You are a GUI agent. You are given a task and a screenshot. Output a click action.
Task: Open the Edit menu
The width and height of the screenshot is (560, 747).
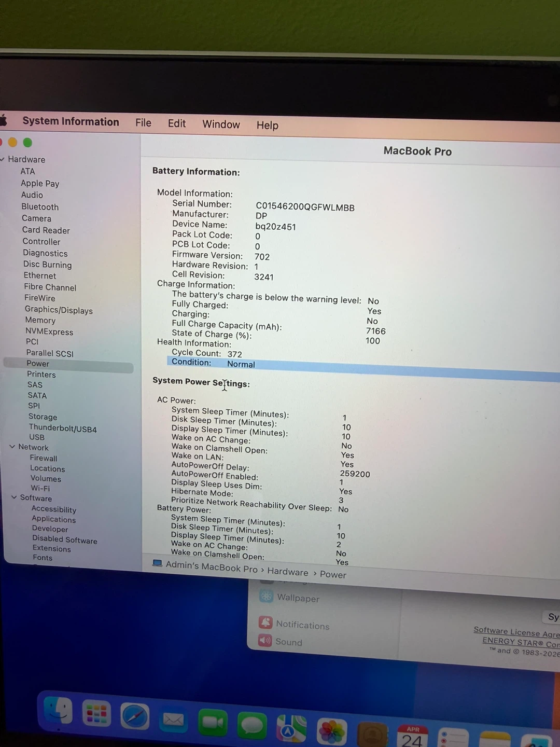[176, 123]
